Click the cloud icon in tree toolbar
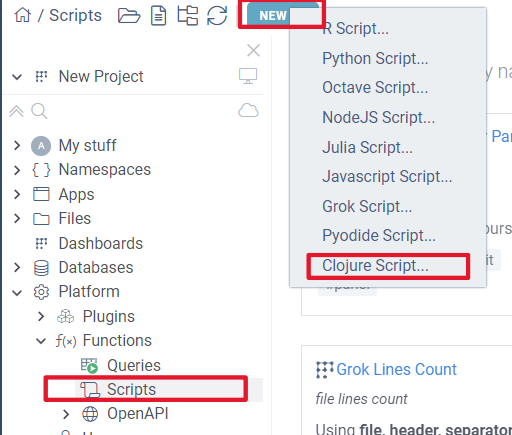The width and height of the screenshot is (512, 435). click(x=248, y=111)
